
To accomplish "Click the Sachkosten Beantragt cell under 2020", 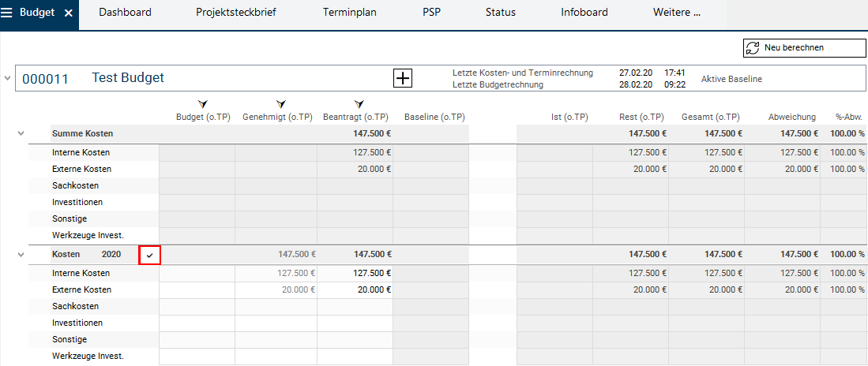I will 355,306.
